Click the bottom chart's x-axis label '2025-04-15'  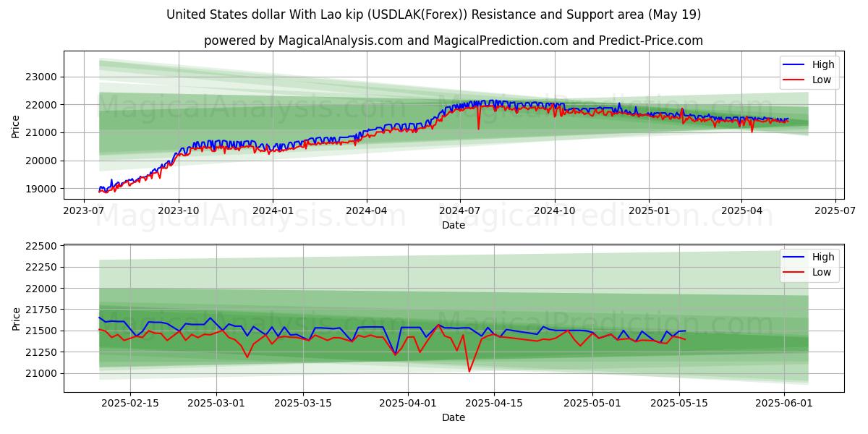(x=494, y=405)
